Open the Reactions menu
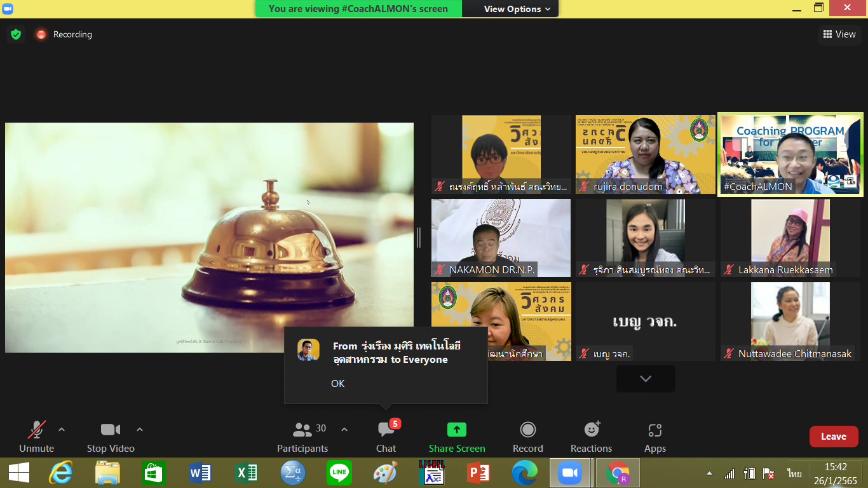The image size is (868, 488). [592, 437]
